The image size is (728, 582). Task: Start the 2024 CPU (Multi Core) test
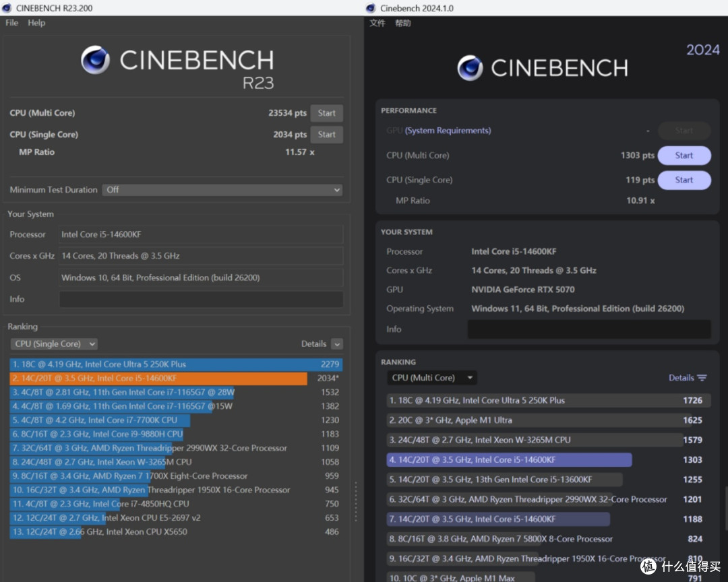(684, 156)
